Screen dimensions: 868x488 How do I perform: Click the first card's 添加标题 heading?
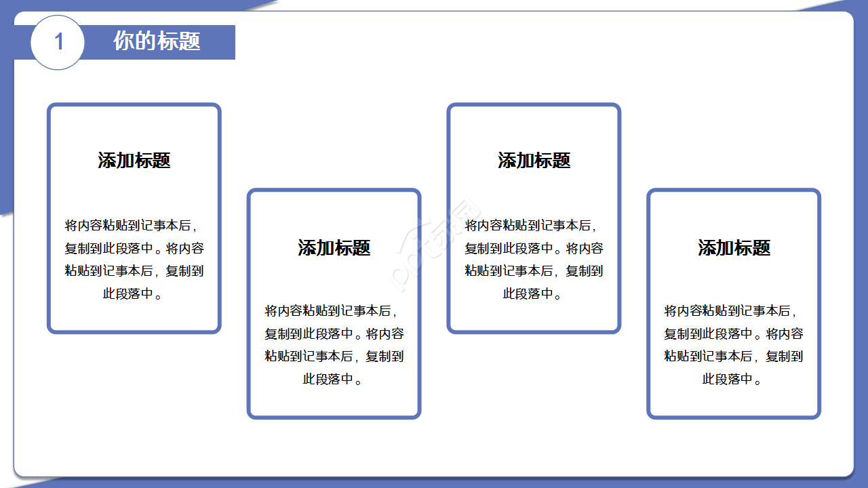134,161
